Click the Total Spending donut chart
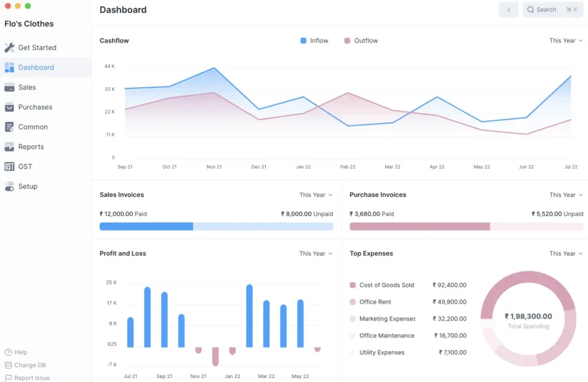588x382 pixels. tap(528, 319)
